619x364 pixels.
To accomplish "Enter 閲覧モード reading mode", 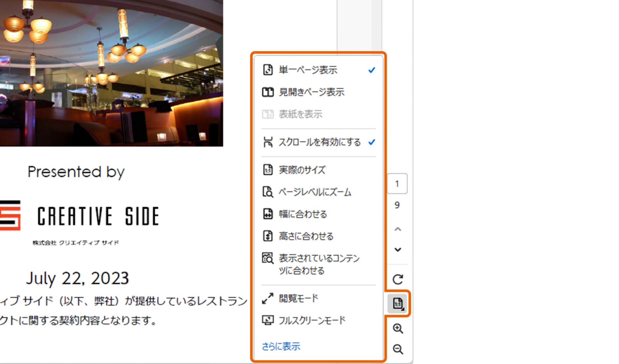I will 298,298.
